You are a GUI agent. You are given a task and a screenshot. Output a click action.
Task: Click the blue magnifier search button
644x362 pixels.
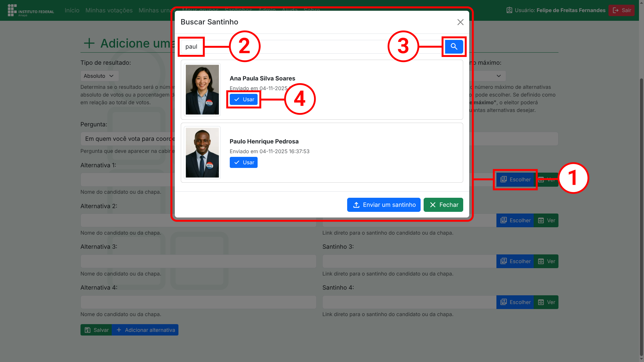[x=454, y=47]
